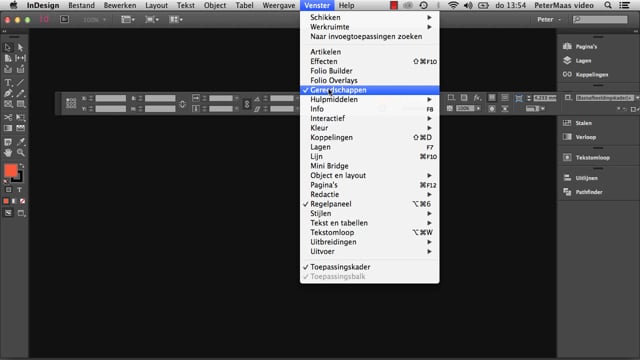The height and width of the screenshot is (360, 640).
Task: Choose Effecten from menu
Action: tap(370, 61)
